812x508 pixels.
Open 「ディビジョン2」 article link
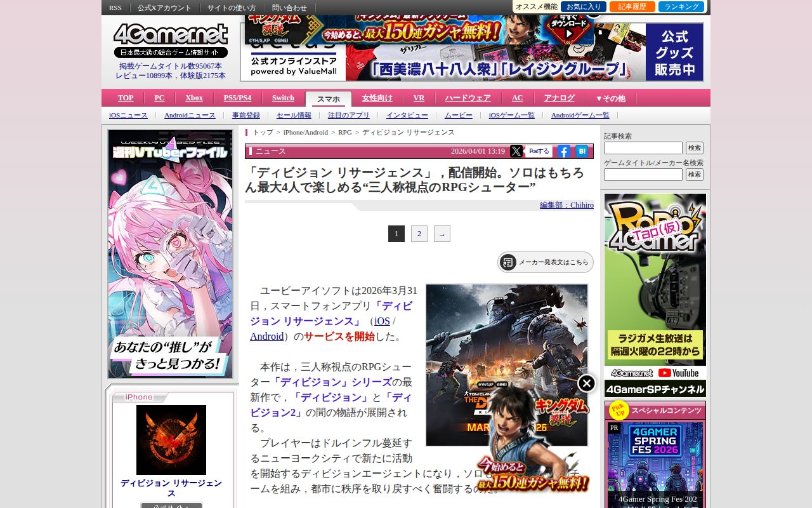tap(331, 405)
